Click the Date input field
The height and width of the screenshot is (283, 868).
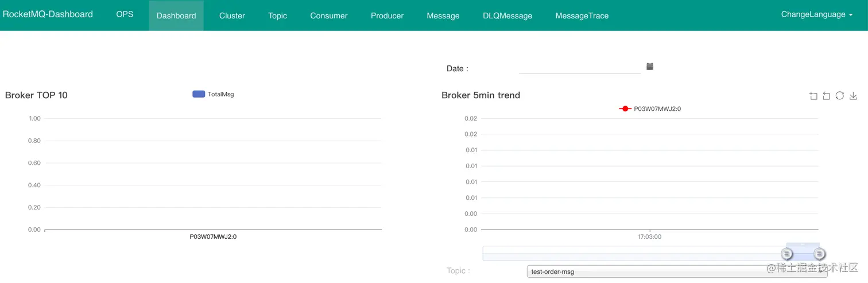tap(579, 68)
